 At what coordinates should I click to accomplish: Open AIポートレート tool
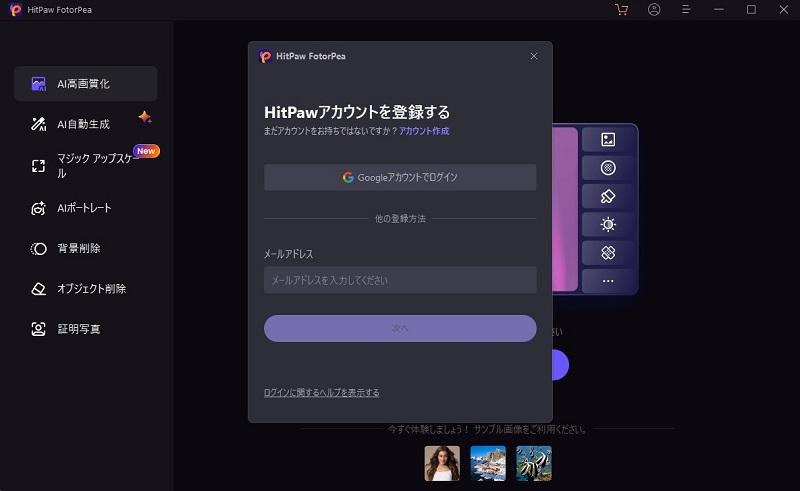(x=85, y=208)
